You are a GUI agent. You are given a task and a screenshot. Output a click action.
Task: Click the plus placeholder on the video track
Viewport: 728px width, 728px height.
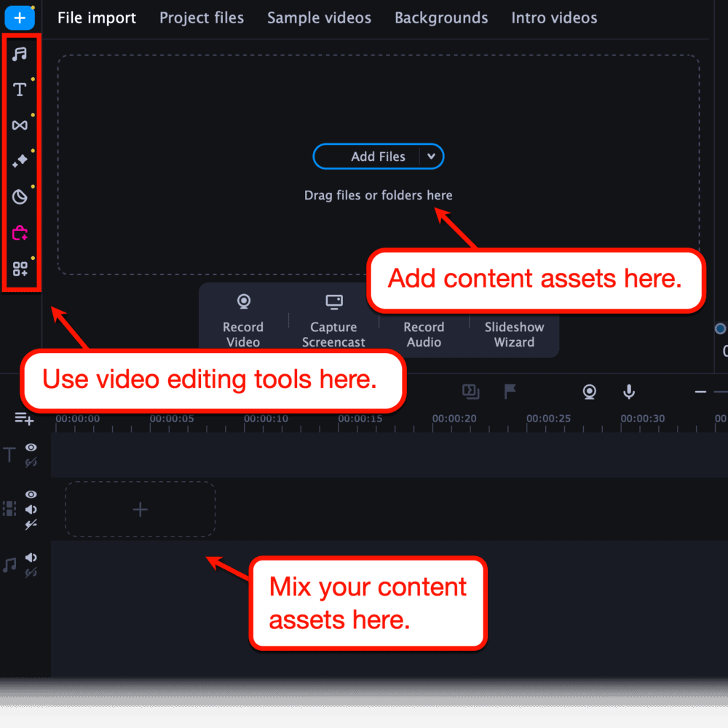click(140, 509)
